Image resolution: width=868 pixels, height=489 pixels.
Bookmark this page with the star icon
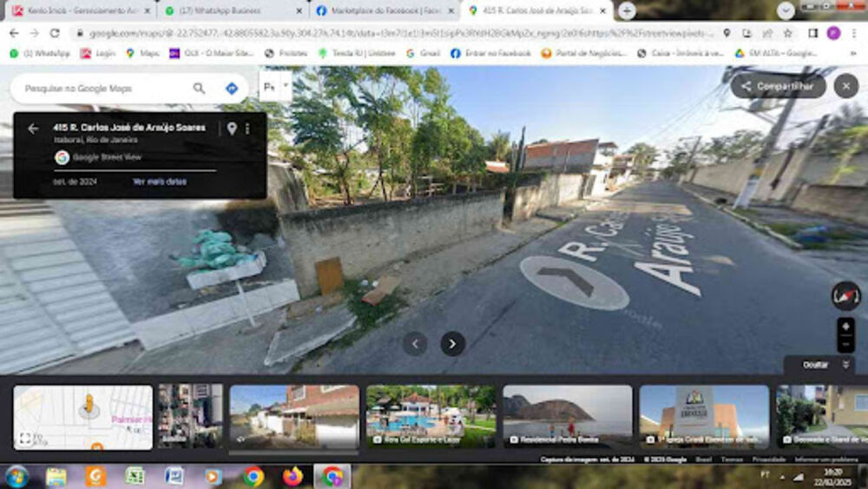tap(788, 33)
